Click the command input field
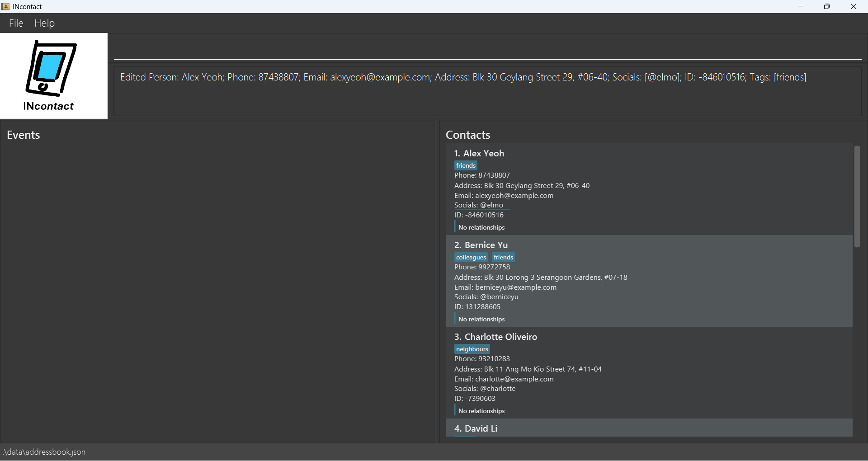This screenshot has width=868, height=461. (x=487, y=47)
